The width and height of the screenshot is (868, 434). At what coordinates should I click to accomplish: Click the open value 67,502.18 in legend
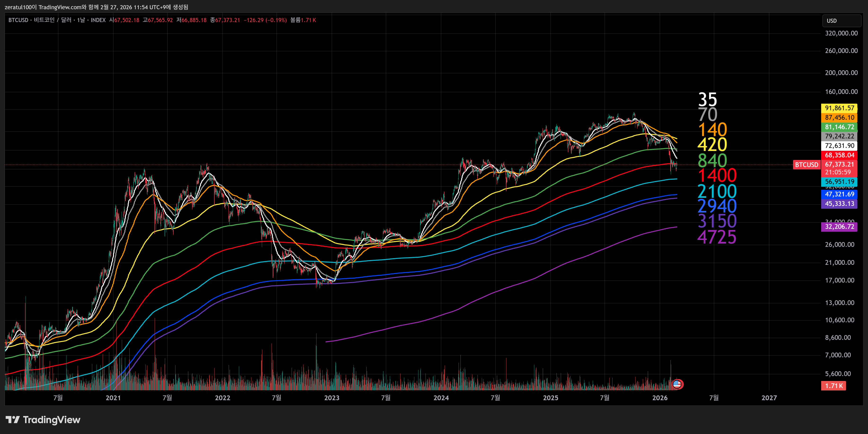tap(127, 20)
